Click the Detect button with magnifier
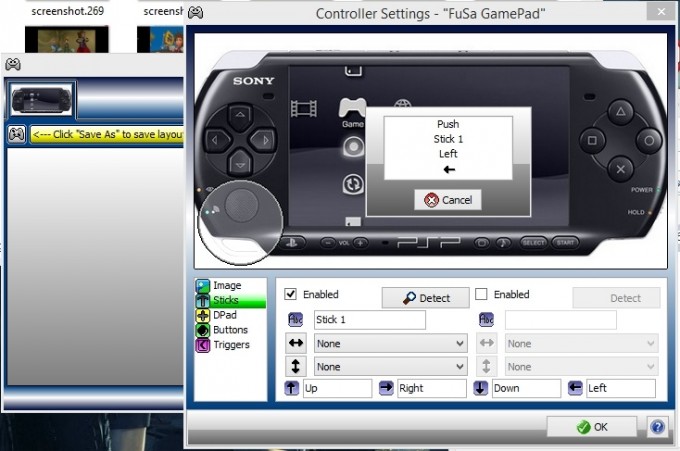 (x=425, y=298)
